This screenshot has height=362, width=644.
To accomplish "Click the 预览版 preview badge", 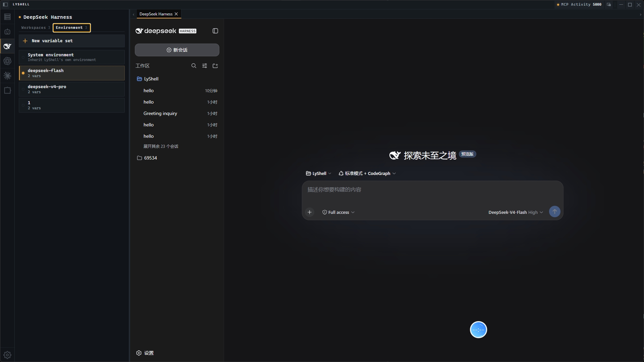I will (467, 154).
